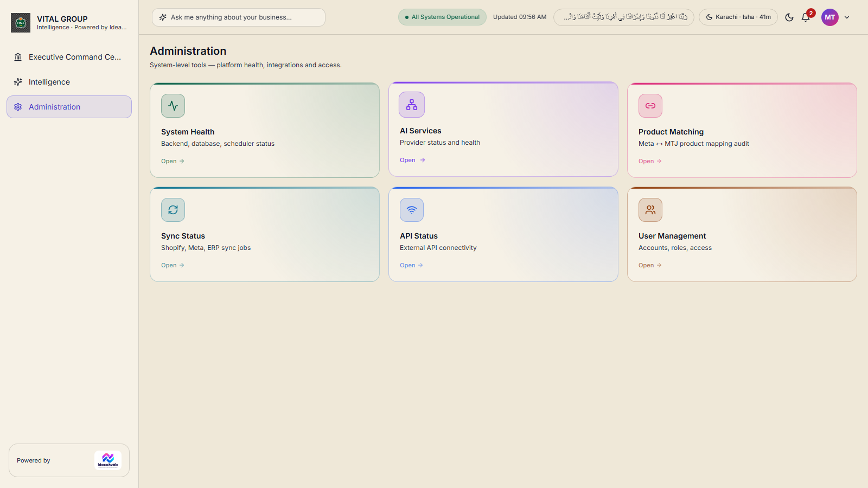
Task: Go to Intelligence section
Action: click(x=69, y=82)
